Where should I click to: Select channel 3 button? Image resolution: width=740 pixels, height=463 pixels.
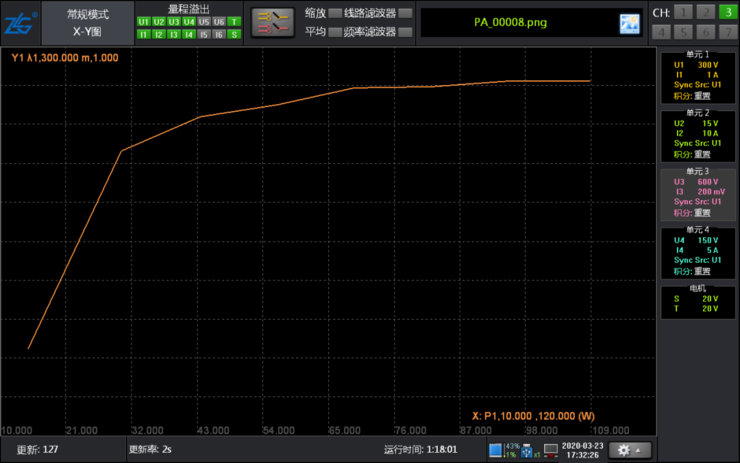coord(728,12)
